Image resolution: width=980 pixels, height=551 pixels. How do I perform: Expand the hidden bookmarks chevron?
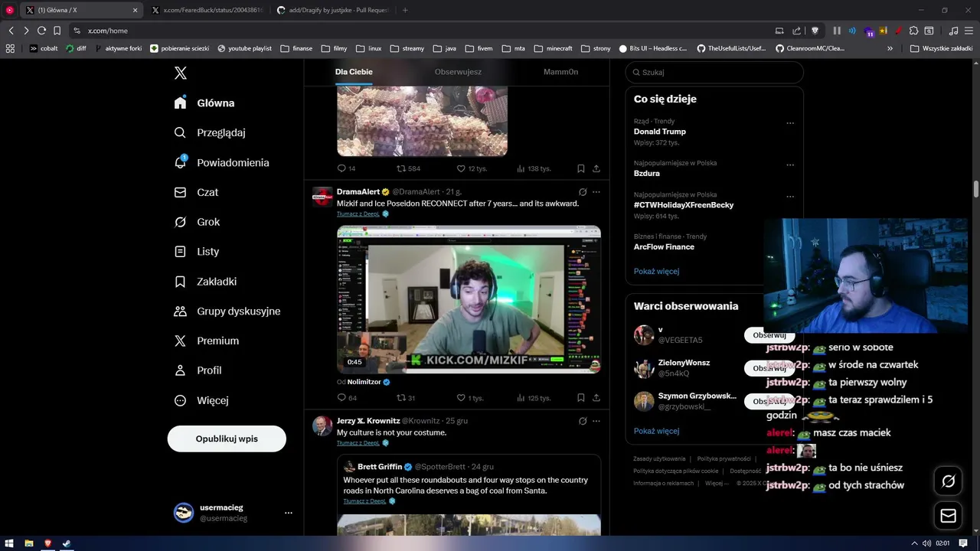pyautogui.click(x=890, y=48)
